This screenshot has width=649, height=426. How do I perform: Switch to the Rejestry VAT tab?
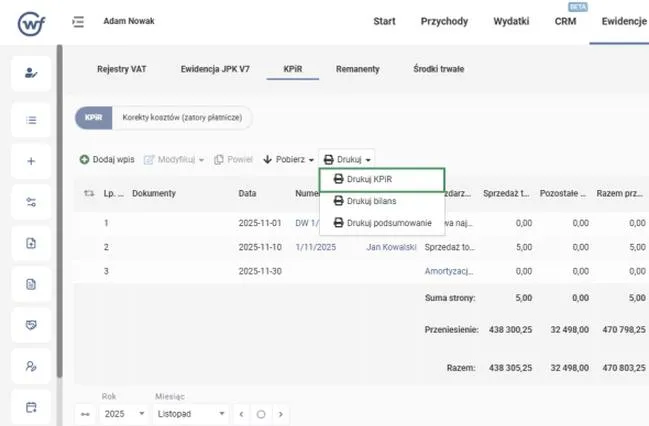[x=122, y=69]
